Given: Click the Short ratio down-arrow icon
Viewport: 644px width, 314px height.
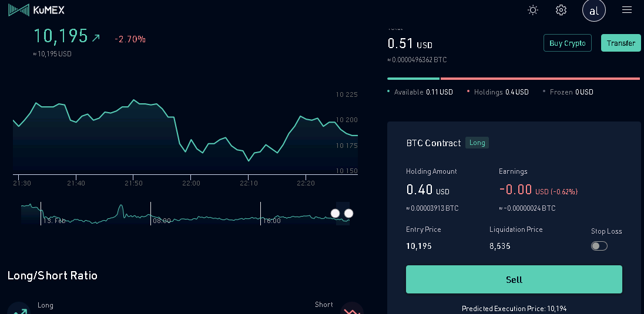Looking at the screenshot, I should click(351, 309).
